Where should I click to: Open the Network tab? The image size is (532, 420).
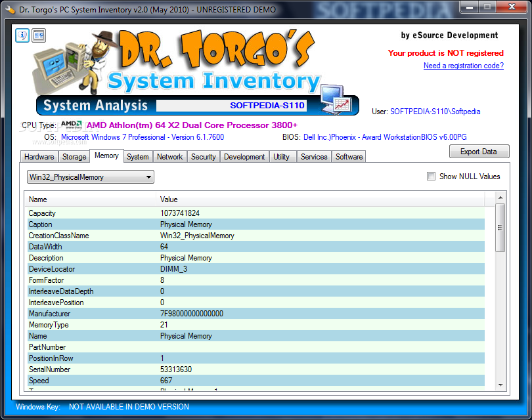point(169,157)
